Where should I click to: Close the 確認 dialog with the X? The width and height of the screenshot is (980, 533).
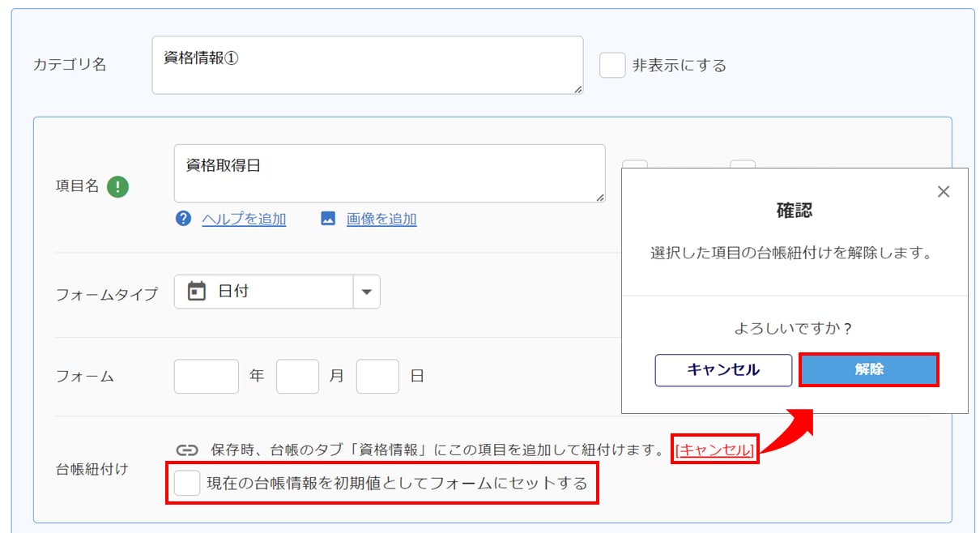[x=943, y=192]
